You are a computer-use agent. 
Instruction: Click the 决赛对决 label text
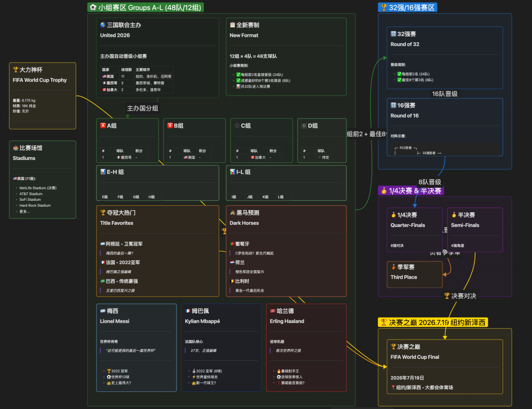[x=464, y=296]
